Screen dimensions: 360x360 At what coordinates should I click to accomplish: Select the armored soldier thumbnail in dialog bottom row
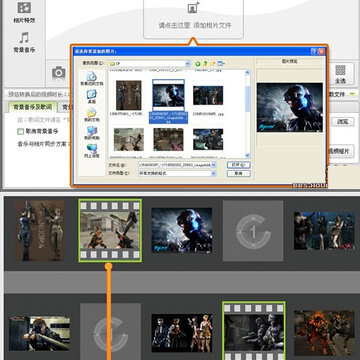coord(208,139)
